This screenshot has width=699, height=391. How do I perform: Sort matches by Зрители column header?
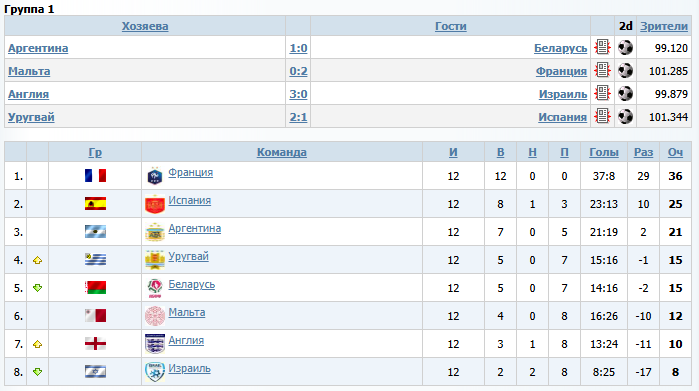(664, 26)
